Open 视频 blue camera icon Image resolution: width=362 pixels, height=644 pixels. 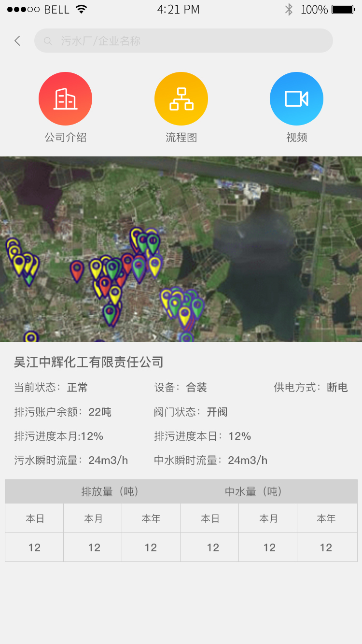pos(296,98)
